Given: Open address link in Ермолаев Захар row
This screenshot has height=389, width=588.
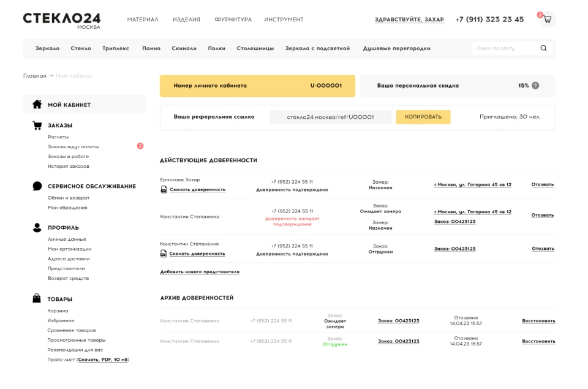Looking at the screenshot, I should pos(472,184).
